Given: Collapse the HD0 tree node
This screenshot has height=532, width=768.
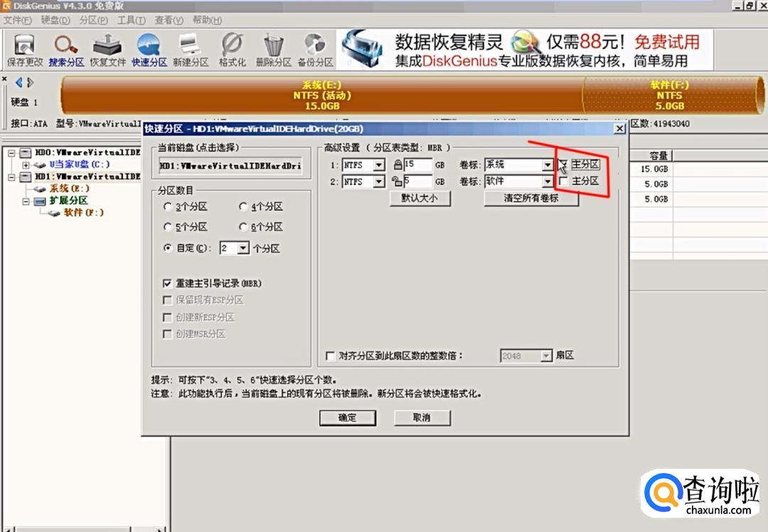Looking at the screenshot, I should click(12, 153).
